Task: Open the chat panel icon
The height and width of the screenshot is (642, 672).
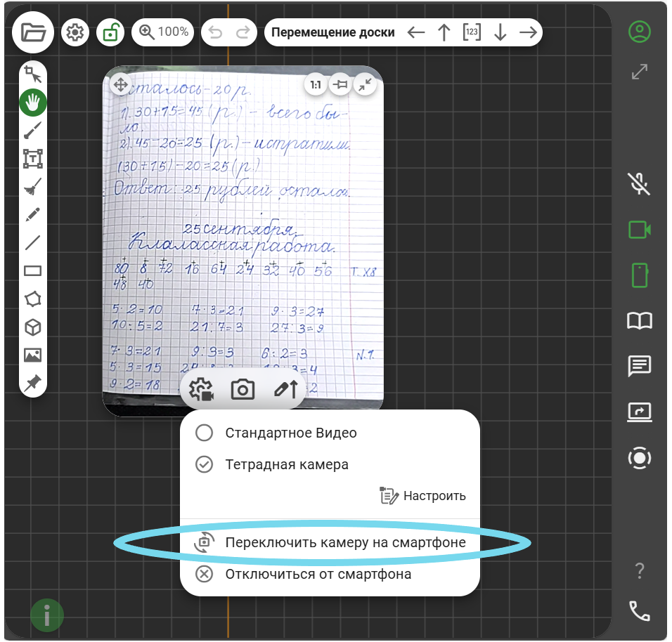Action: click(x=639, y=366)
